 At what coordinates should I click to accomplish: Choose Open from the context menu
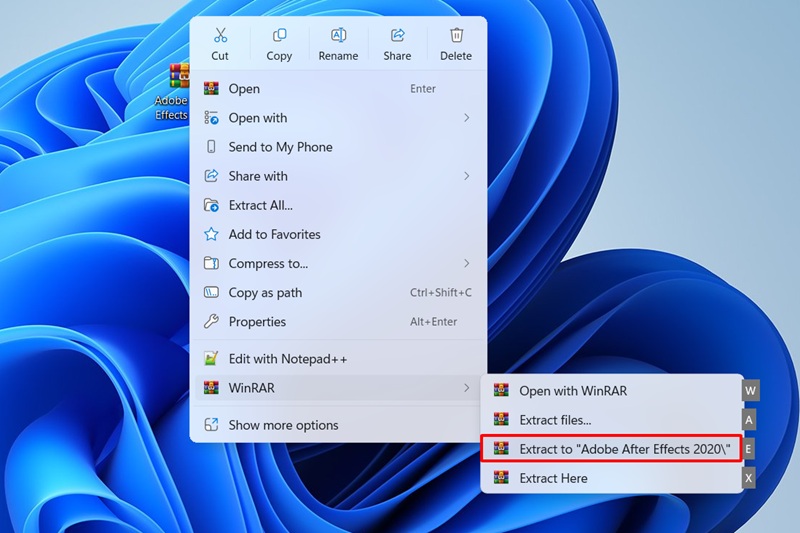tap(339, 89)
